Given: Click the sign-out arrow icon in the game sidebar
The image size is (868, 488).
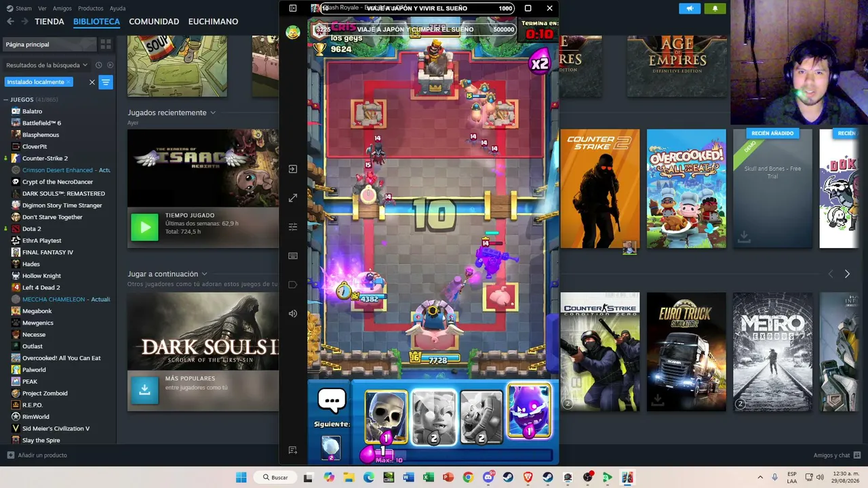Looking at the screenshot, I should [293, 169].
